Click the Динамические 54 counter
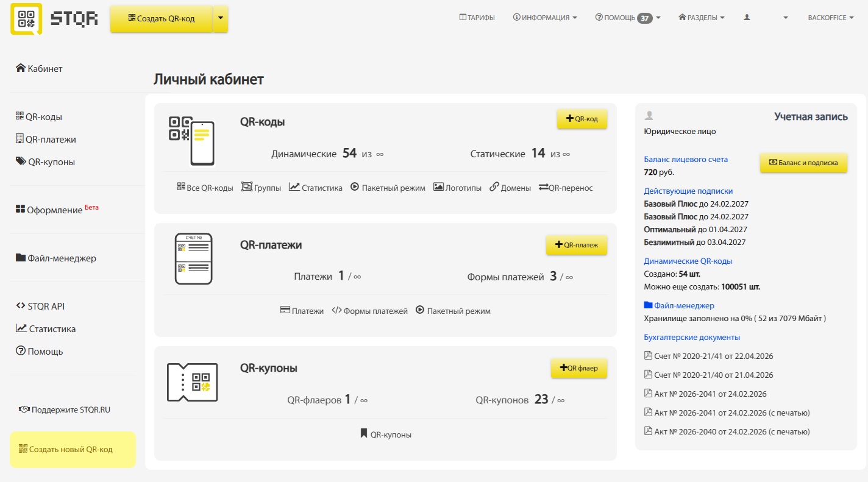This screenshot has width=868, height=482. point(327,154)
